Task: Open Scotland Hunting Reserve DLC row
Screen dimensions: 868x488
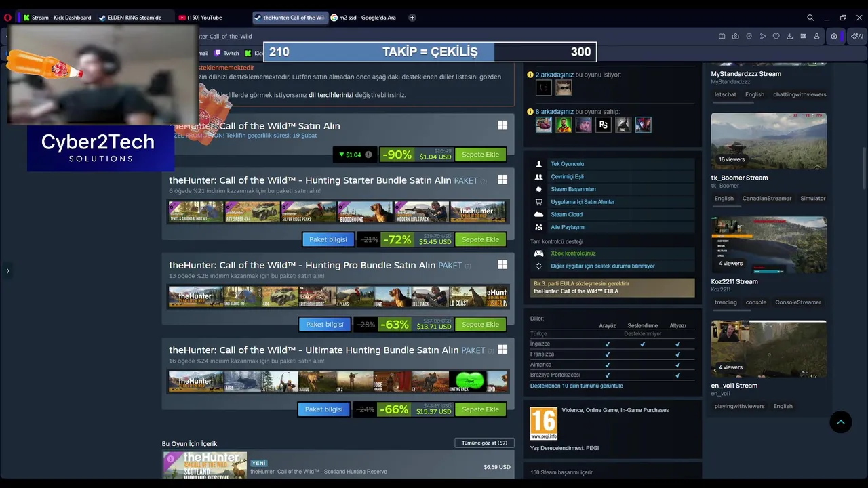Action: click(x=338, y=466)
